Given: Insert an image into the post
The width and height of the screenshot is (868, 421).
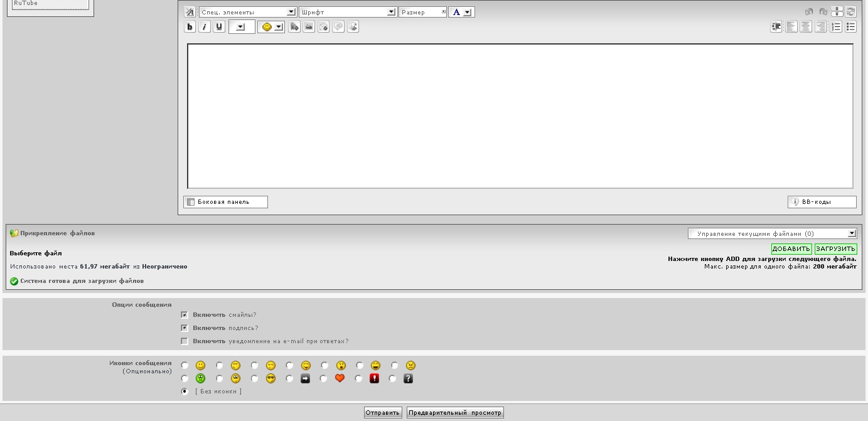Looking at the screenshot, I should (x=309, y=27).
